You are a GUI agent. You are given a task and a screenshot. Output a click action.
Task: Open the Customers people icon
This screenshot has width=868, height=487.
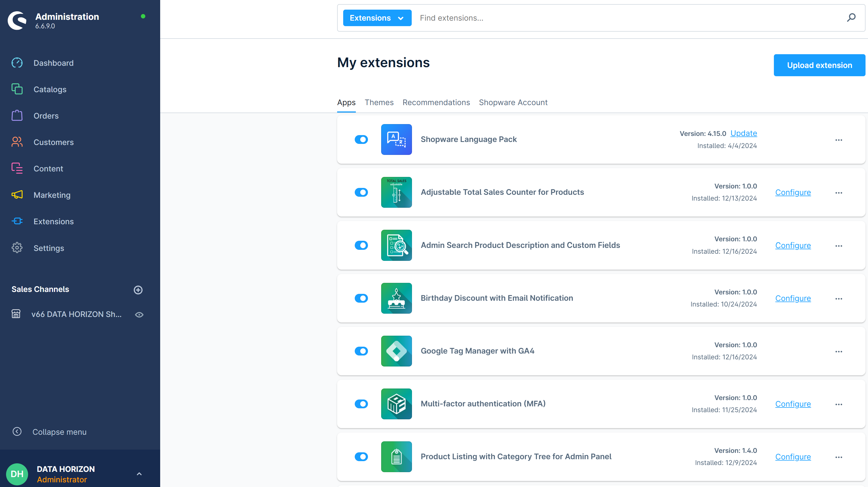point(17,142)
